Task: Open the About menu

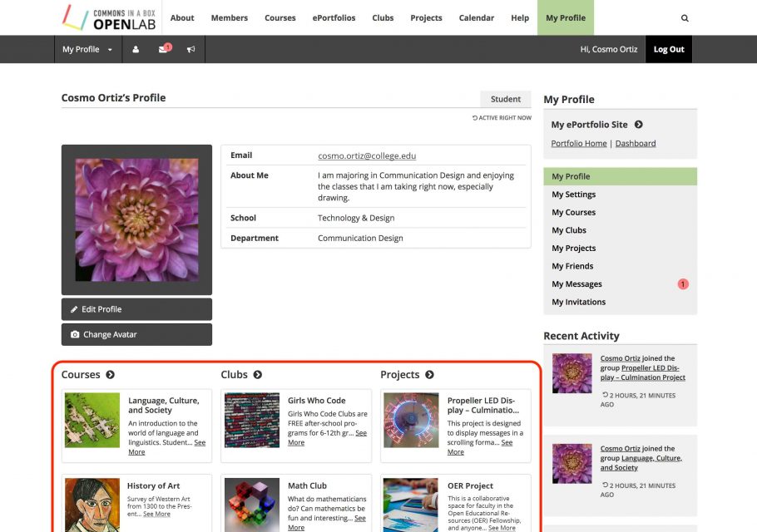Action: (x=182, y=17)
